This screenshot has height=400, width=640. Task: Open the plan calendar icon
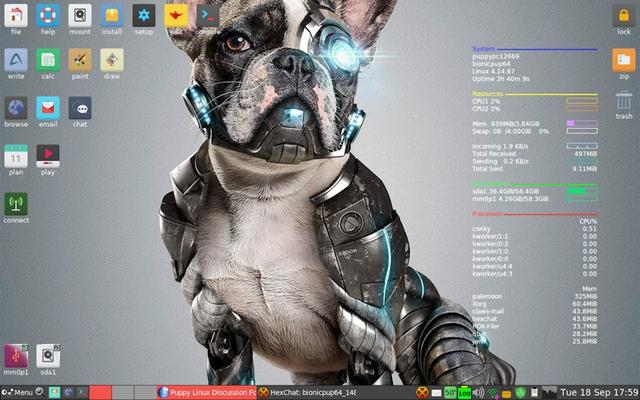pyautogui.click(x=16, y=156)
